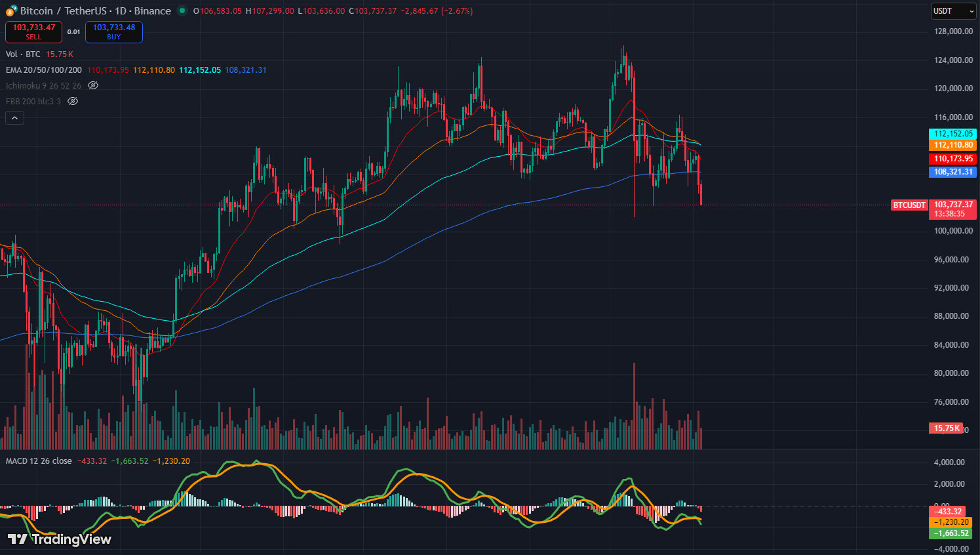Click the cyan 112,152.05 EMA price label
Viewport: 980px width, 555px height.
[952, 134]
